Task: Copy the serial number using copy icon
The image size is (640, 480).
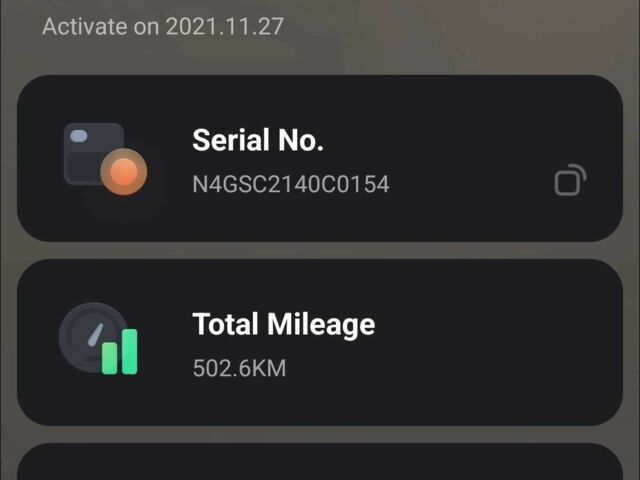Action: 569,181
